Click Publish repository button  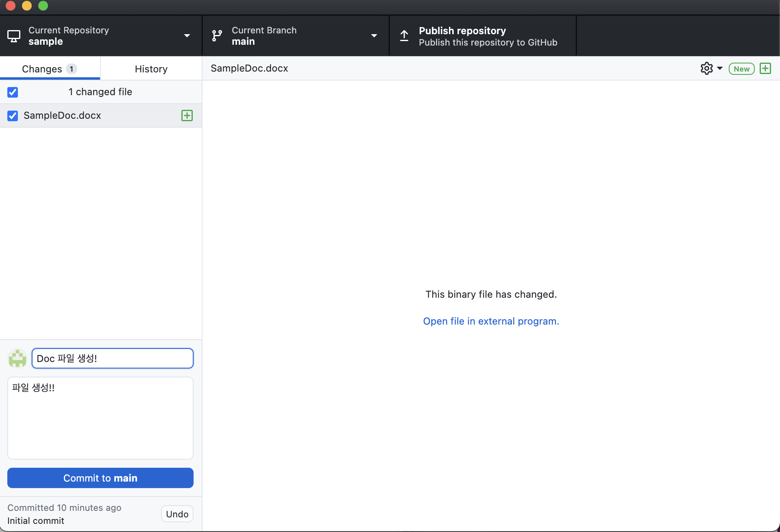coord(483,36)
